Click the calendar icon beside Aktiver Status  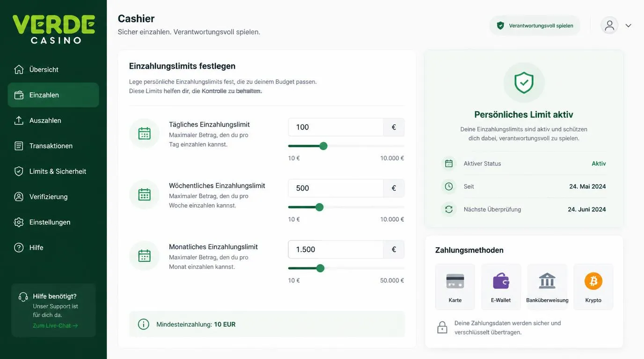449,164
